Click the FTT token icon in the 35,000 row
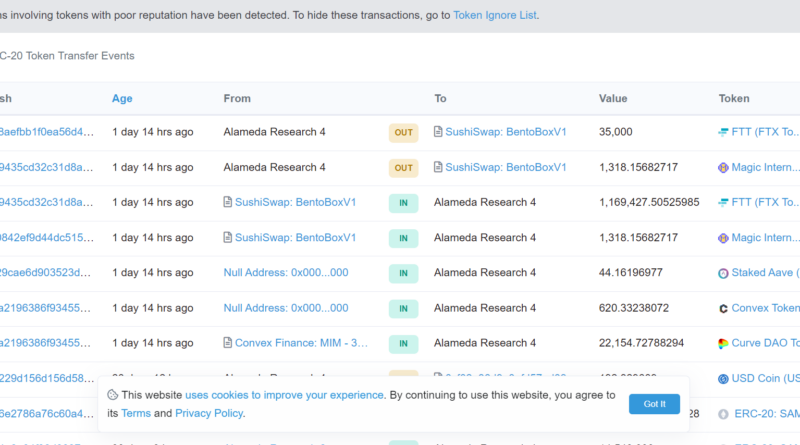Screen dimensions: 800x445 coord(724,132)
